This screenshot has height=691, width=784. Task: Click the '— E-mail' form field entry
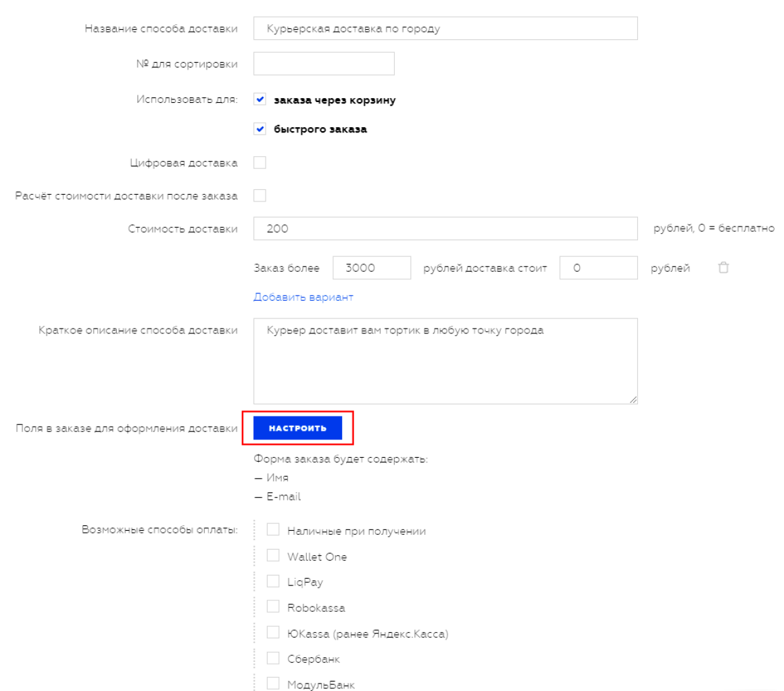click(278, 497)
